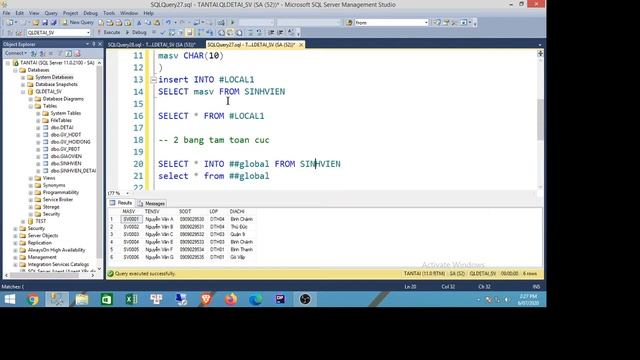Select the Service Broker folder
This screenshot has width=640, height=360.
[58, 200]
